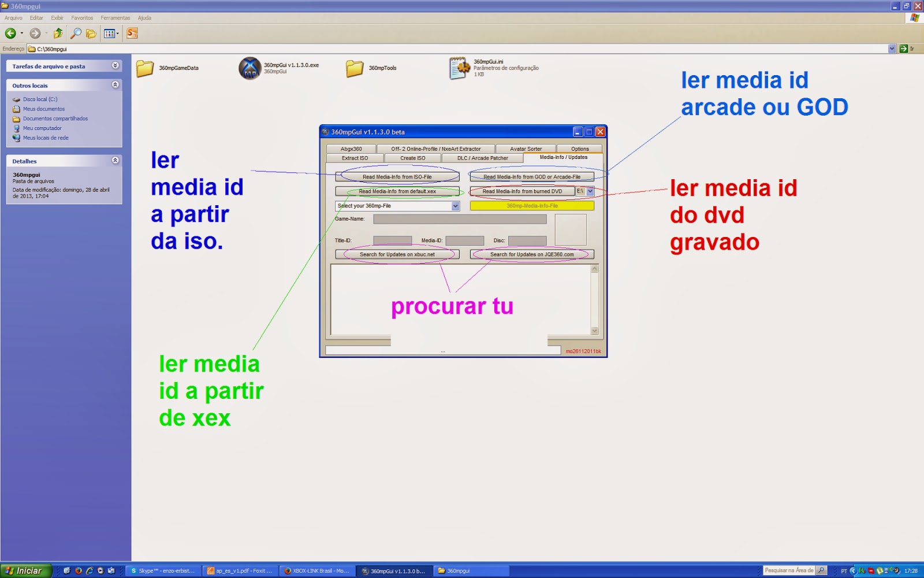Image resolution: width=924 pixels, height=578 pixels.
Task: Open Meus locais de rede link
Action: [46, 138]
